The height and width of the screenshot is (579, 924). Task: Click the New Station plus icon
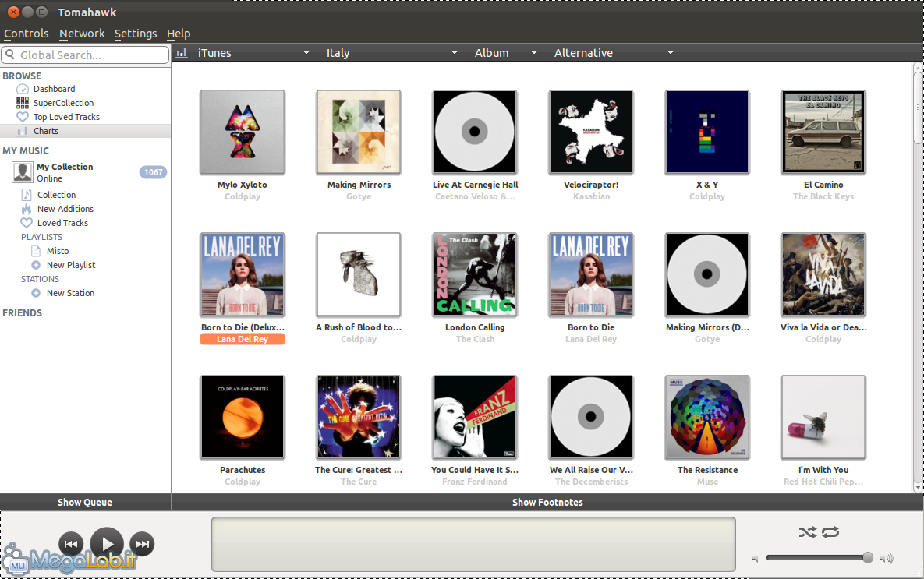pos(36,293)
